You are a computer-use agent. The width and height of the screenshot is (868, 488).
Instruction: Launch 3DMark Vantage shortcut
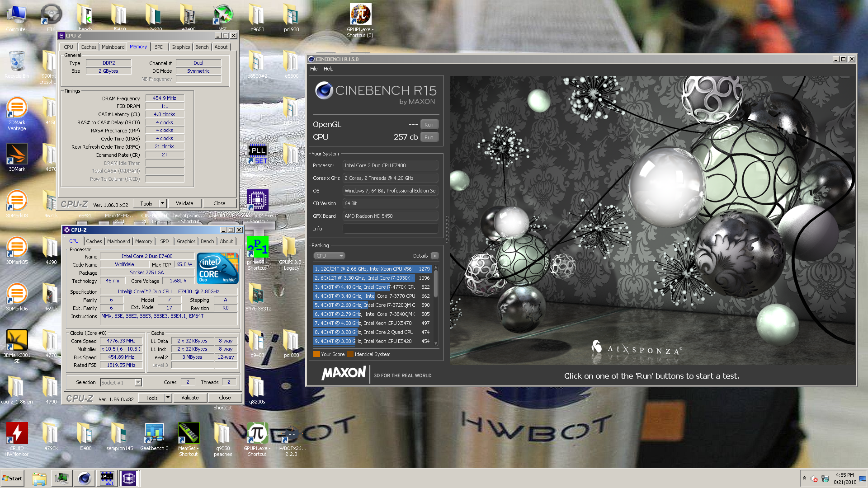(17, 114)
